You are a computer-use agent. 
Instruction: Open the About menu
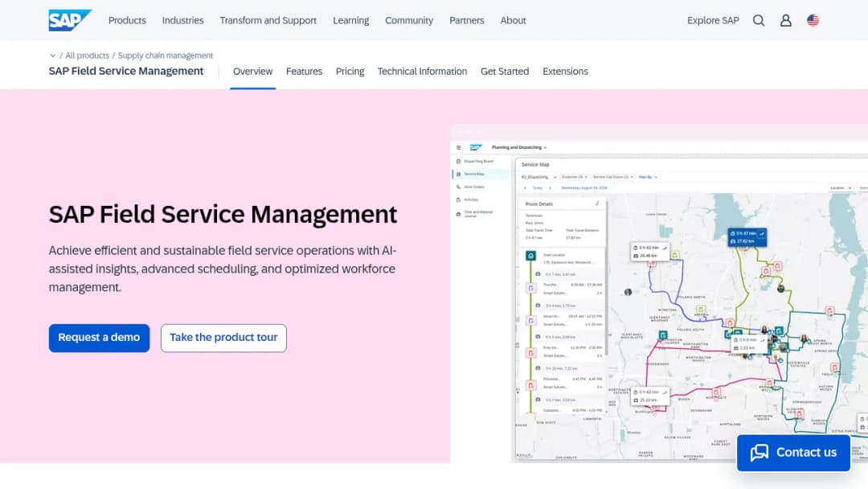pyautogui.click(x=513, y=20)
